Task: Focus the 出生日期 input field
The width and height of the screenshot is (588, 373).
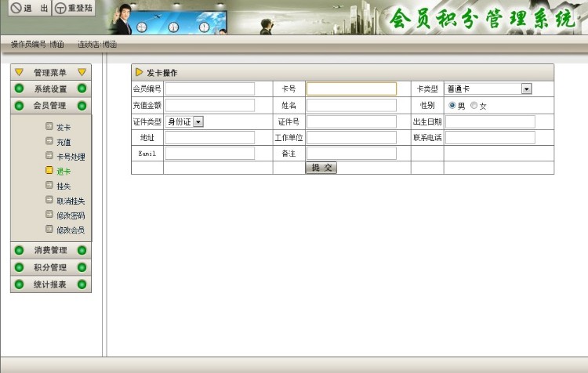Action: pos(490,121)
